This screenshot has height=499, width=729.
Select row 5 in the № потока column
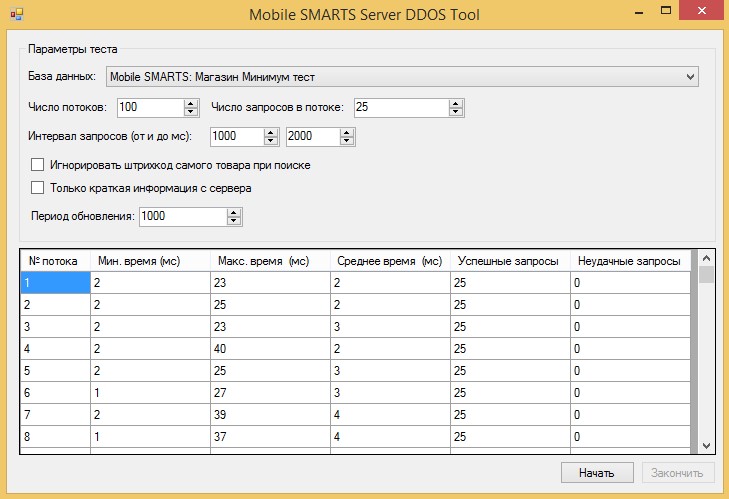pos(55,371)
